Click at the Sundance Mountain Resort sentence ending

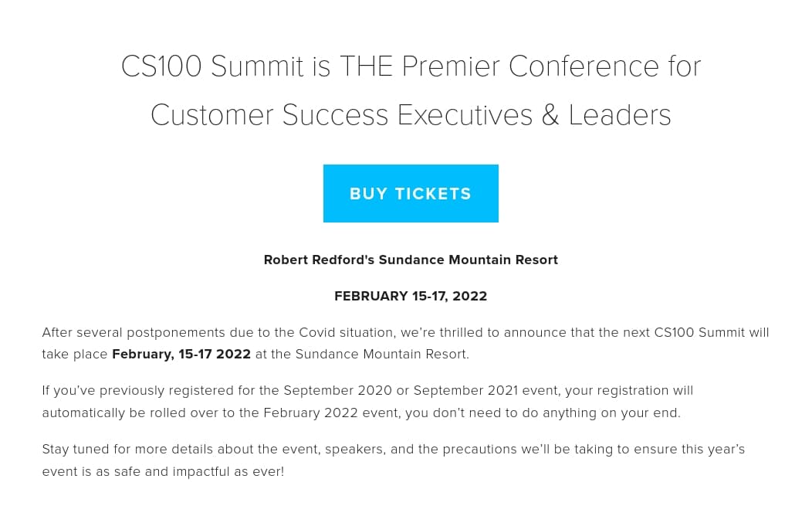tap(362, 354)
